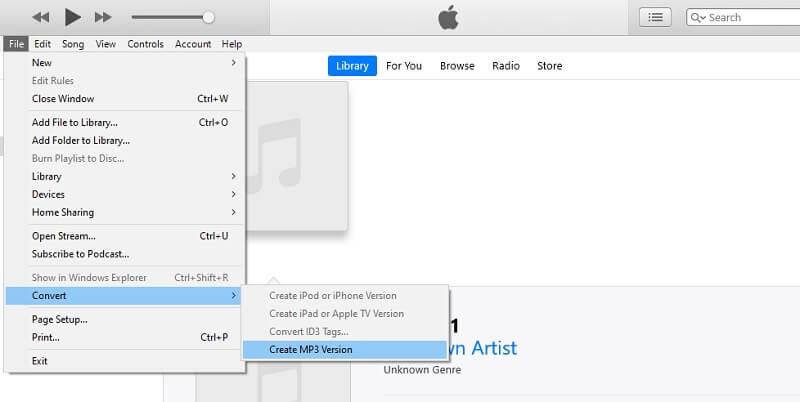This screenshot has height=402, width=800.
Task: Click the Play button
Action: click(x=72, y=17)
